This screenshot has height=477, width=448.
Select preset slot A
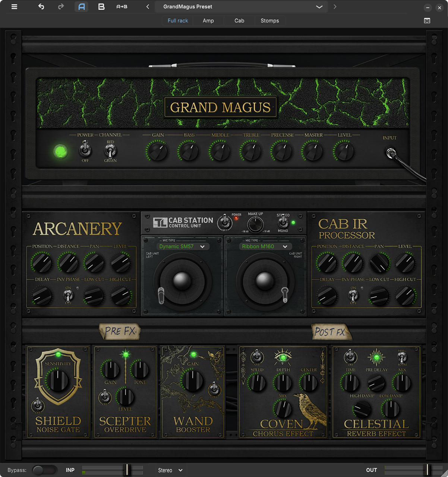coord(81,6)
